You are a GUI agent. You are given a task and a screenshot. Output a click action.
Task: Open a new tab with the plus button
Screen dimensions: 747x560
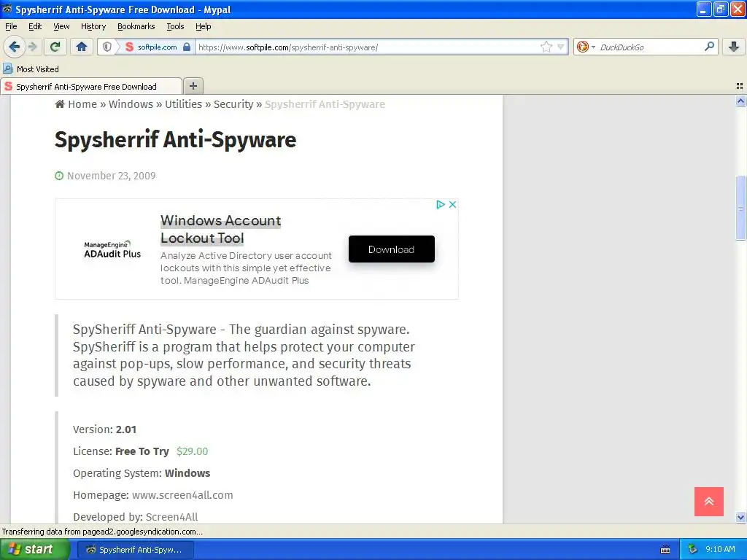(193, 86)
